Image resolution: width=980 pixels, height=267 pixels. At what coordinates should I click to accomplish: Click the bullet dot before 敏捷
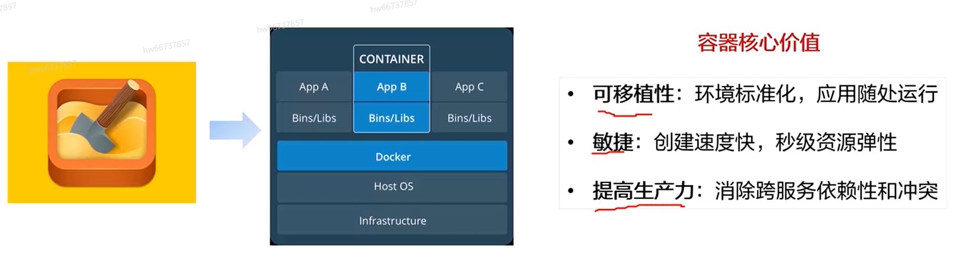tap(571, 143)
